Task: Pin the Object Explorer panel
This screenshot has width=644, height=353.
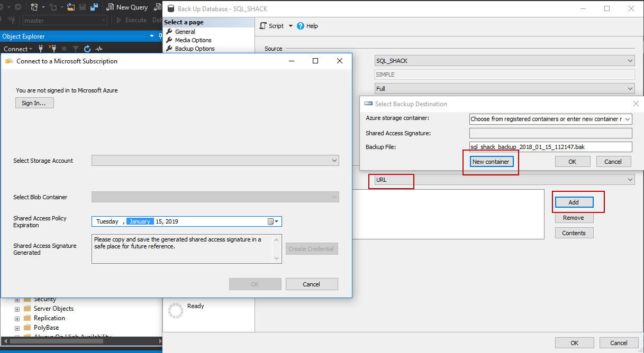Action: 160,36
